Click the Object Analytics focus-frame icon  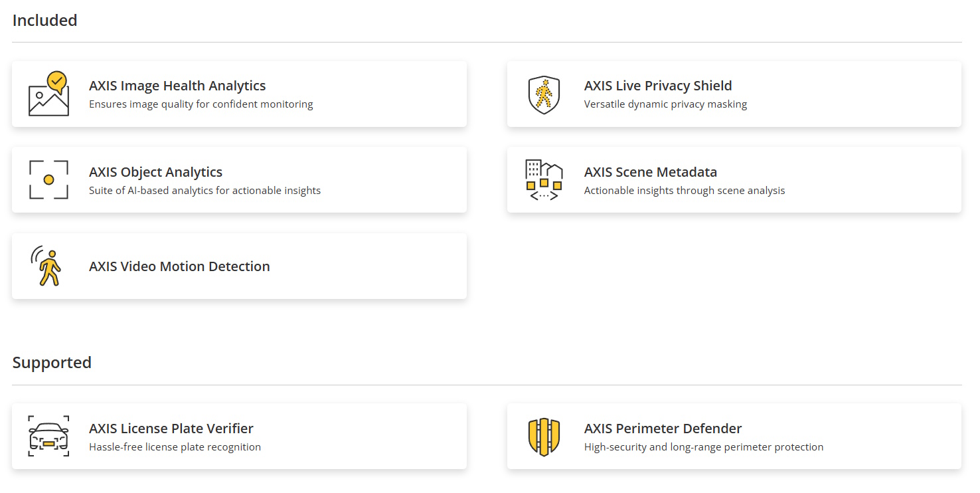[x=48, y=179]
